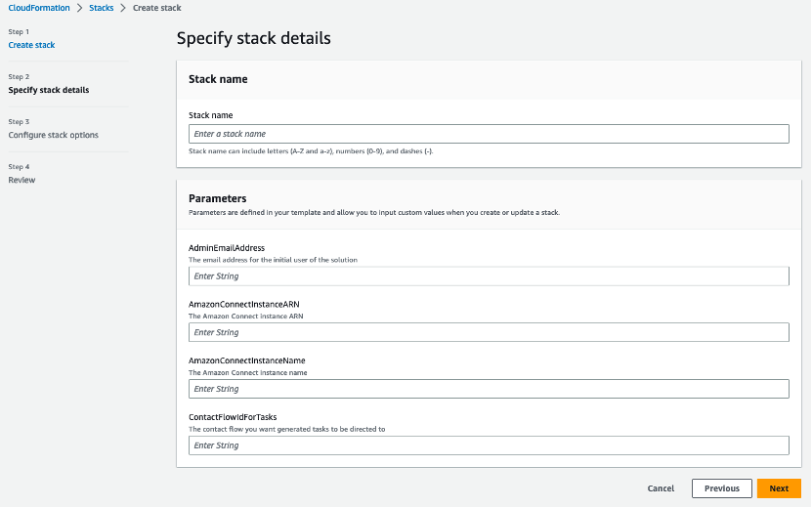The image size is (812, 508).
Task: Click the AdminEmailAddress parameter label
Action: tap(226, 248)
